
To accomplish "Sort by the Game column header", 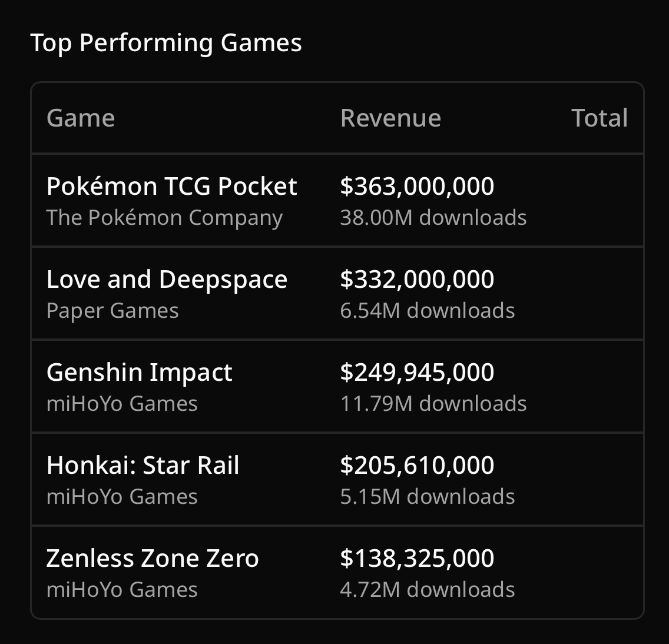I will (x=81, y=118).
